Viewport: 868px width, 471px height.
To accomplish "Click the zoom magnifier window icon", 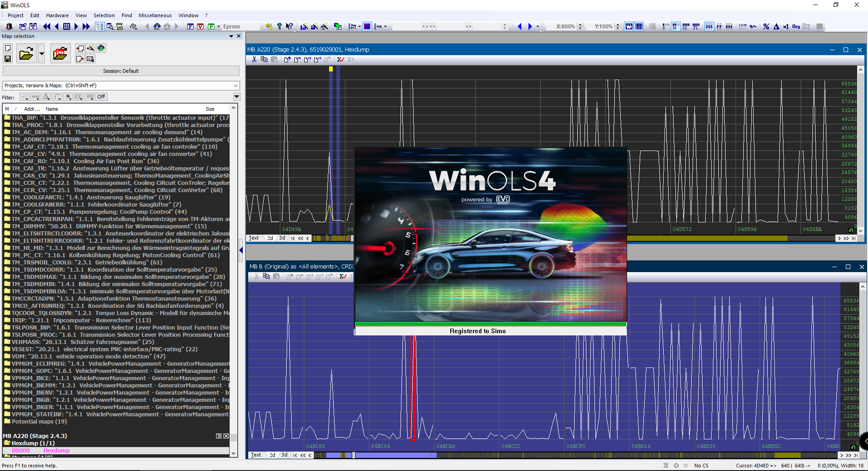I will pyautogui.click(x=110, y=27).
